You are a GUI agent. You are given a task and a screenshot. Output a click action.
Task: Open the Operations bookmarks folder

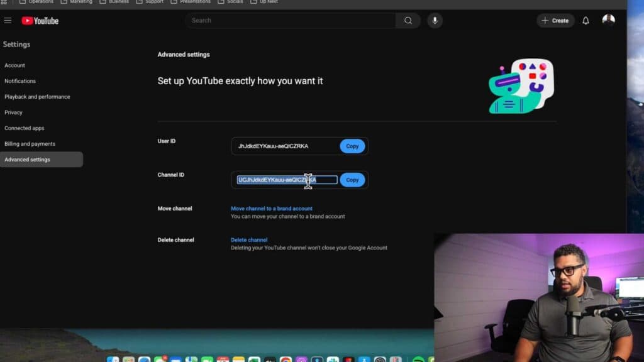pos(36,2)
